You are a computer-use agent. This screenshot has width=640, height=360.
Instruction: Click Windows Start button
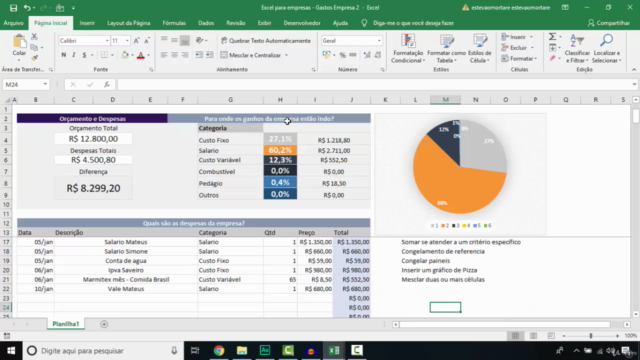click(11, 351)
